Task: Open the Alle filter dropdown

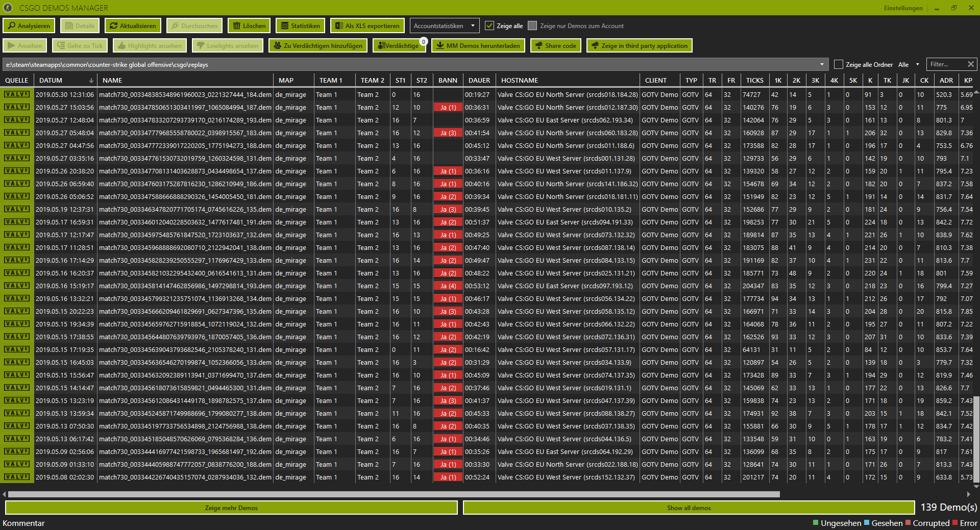Action: [x=909, y=65]
